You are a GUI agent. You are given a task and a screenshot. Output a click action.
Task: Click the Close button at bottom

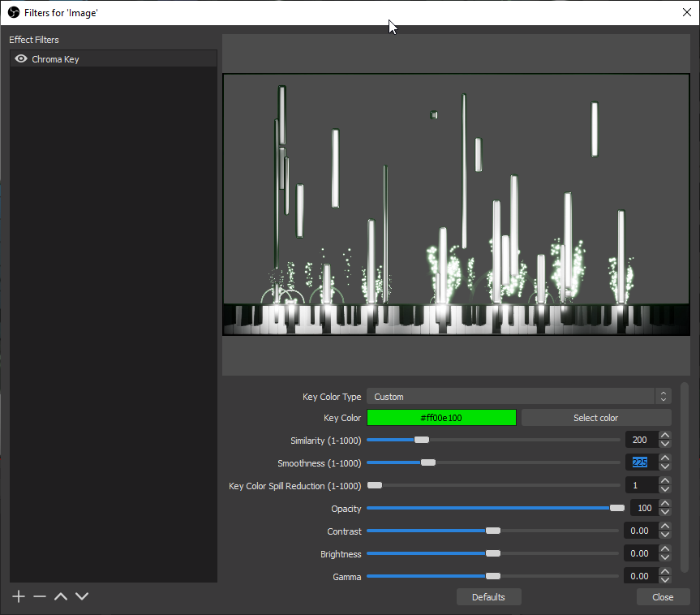coord(663,597)
